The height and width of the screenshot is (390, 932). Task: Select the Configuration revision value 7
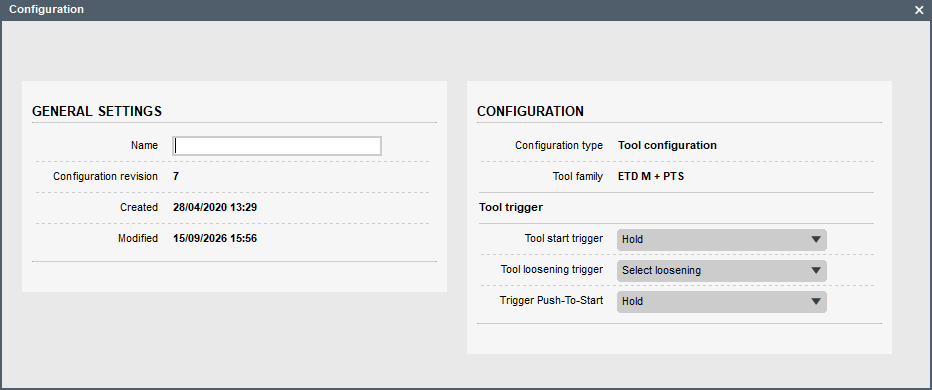pos(176,177)
